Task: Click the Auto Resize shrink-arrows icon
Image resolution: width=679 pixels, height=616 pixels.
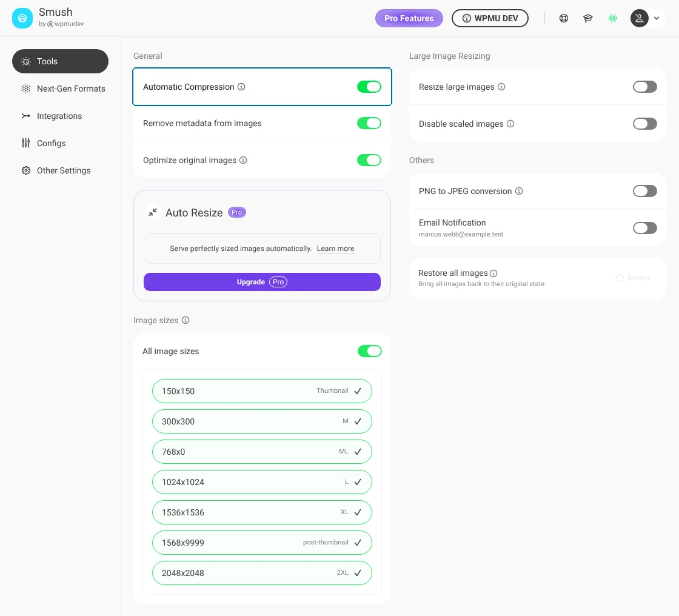Action: (x=152, y=212)
